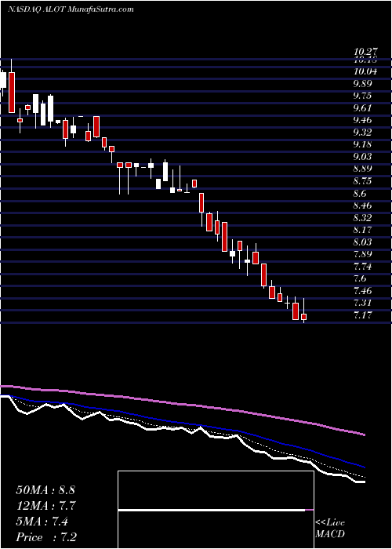This screenshot has height=549, width=392.
Task: Click the last red candle near 7.17
Action: point(304,317)
